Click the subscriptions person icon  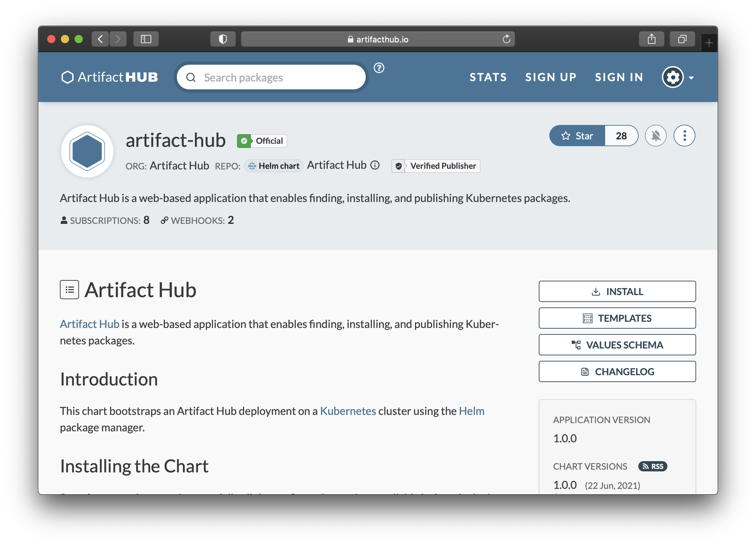pos(64,221)
